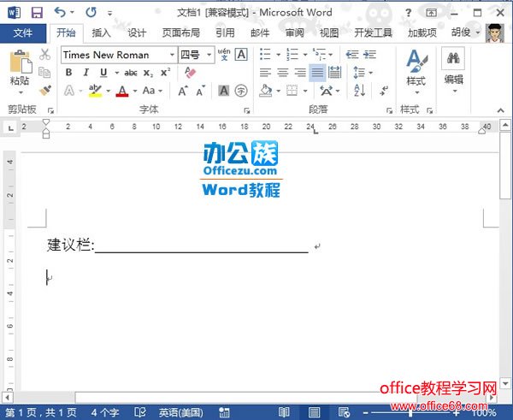This screenshot has width=513, height=420.
Task: Click the Shrink Font icon
Action: pyautogui.click(x=201, y=91)
